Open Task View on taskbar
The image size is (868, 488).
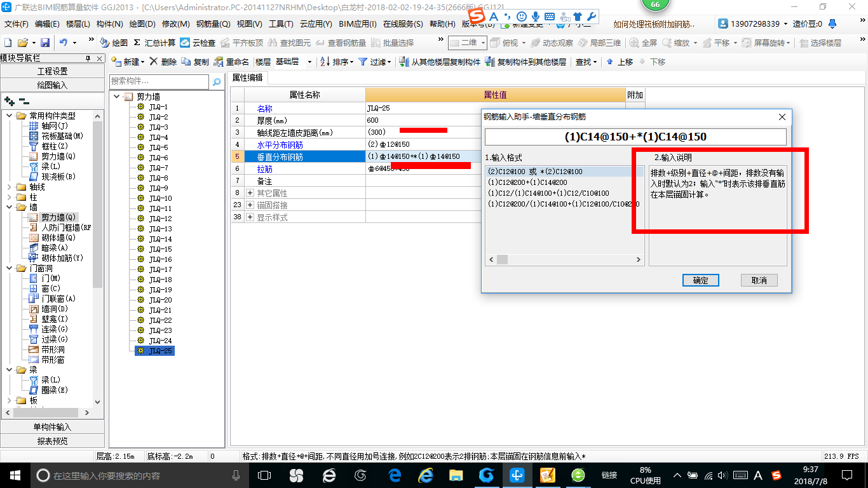(264, 475)
